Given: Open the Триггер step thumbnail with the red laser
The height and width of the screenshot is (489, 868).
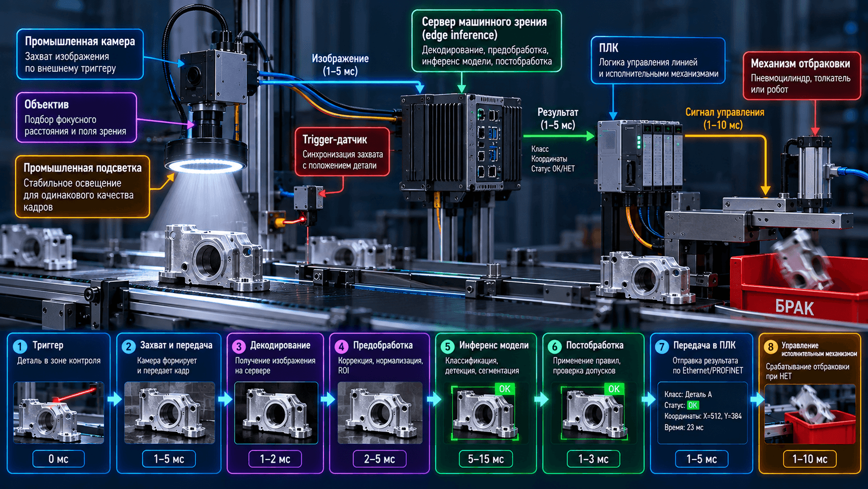Looking at the screenshot, I should (59, 413).
